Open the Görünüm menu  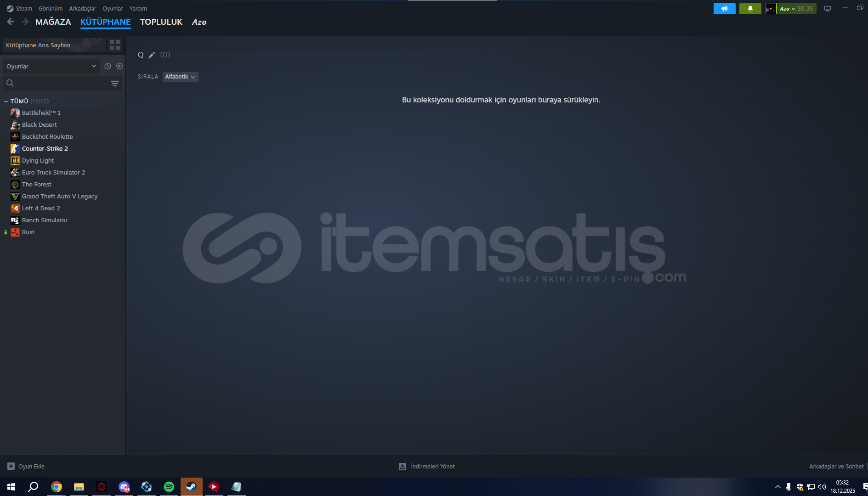pos(51,9)
